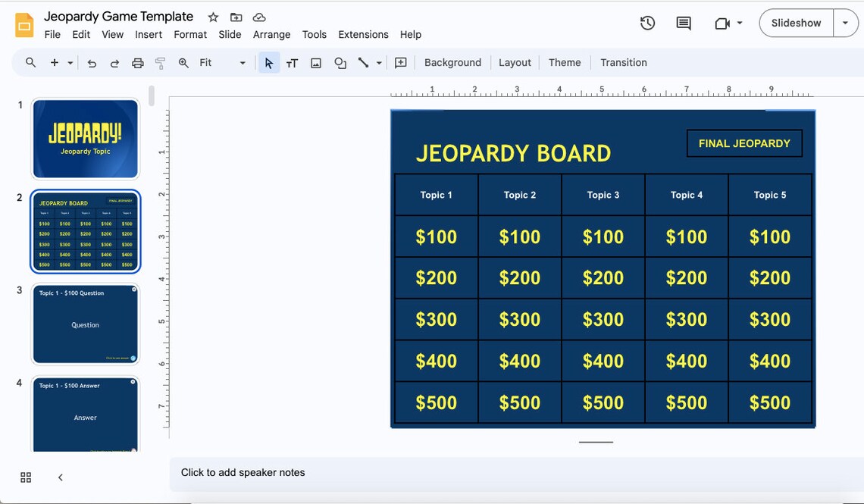
Task: Select the Line tool
Action: (363, 63)
